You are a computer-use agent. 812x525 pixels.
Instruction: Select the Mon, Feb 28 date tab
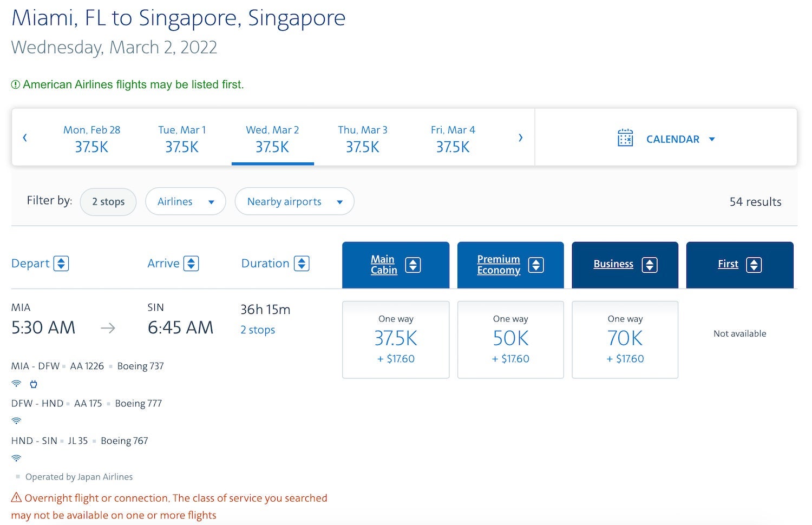point(91,139)
